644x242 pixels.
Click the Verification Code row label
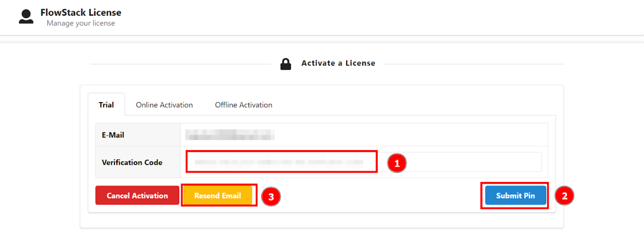pos(132,162)
